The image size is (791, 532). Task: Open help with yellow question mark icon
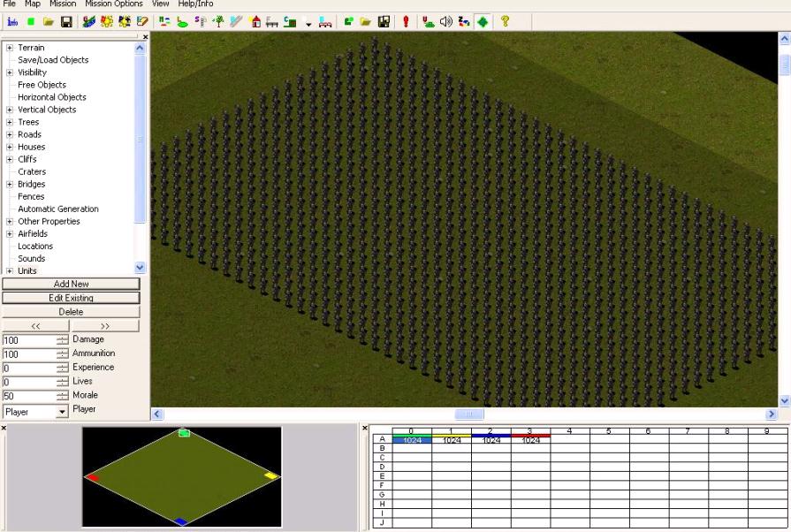click(505, 22)
